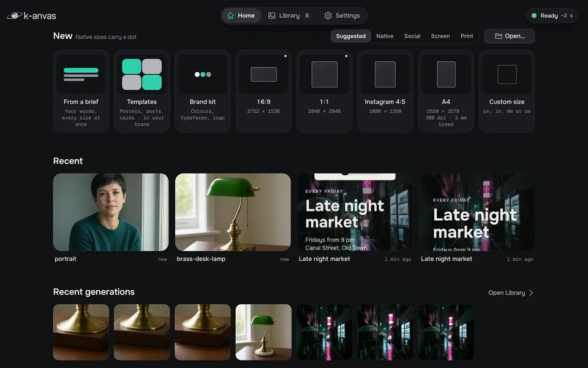Click the Brand kit three-dots icon

[x=203, y=74]
